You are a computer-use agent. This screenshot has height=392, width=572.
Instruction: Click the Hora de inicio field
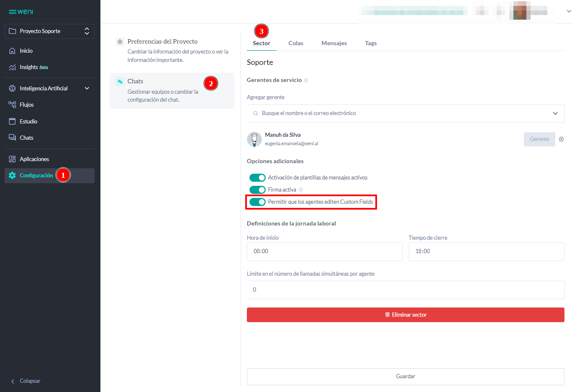coord(324,251)
